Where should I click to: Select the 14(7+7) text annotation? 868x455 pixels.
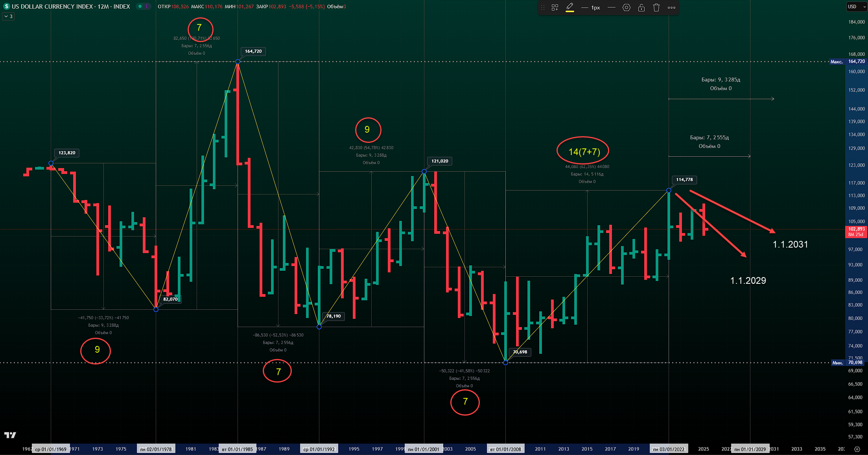[x=584, y=152]
